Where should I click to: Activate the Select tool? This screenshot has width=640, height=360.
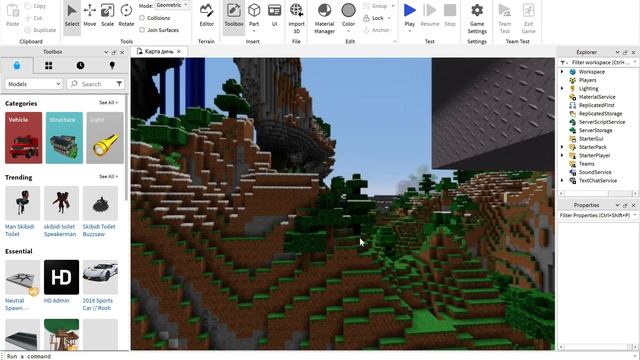[72, 16]
